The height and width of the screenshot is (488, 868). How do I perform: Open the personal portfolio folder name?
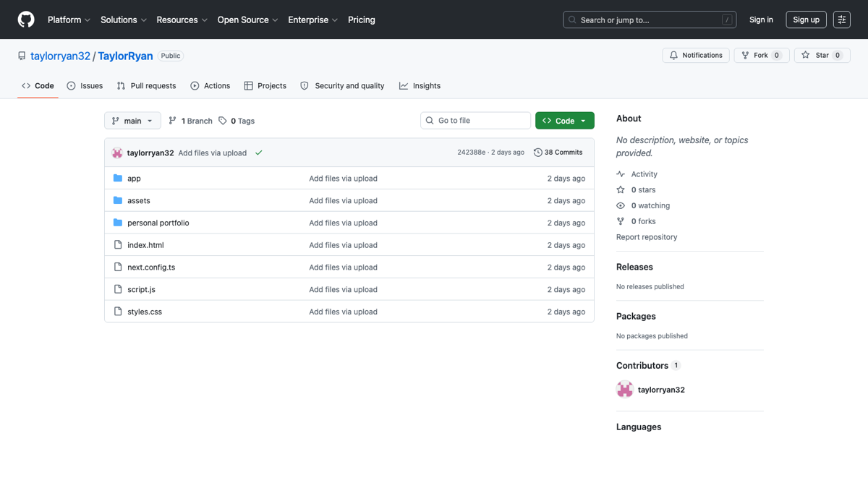(x=158, y=223)
